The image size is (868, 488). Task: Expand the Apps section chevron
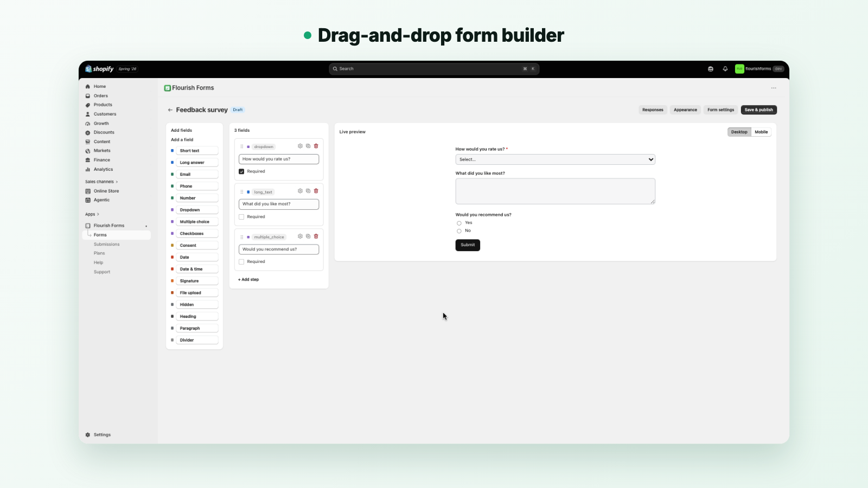[x=98, y=214]
